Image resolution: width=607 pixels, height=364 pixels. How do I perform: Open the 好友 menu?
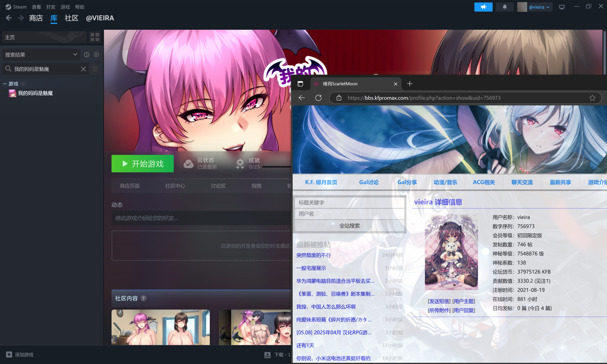(51, 7)
